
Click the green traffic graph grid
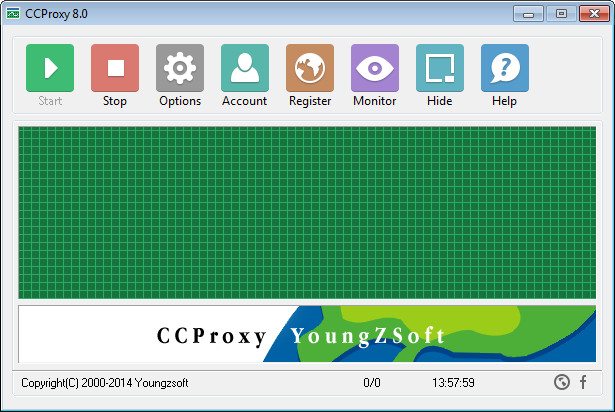pyautogui.click(x=307, y=212)
